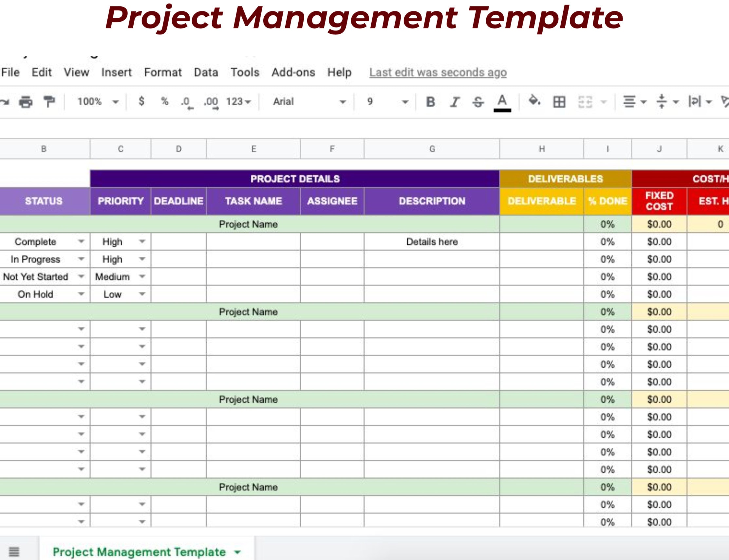Click the all sheets list button
Image resolution: width=729 pixels, height=560 pixels.
14,552
